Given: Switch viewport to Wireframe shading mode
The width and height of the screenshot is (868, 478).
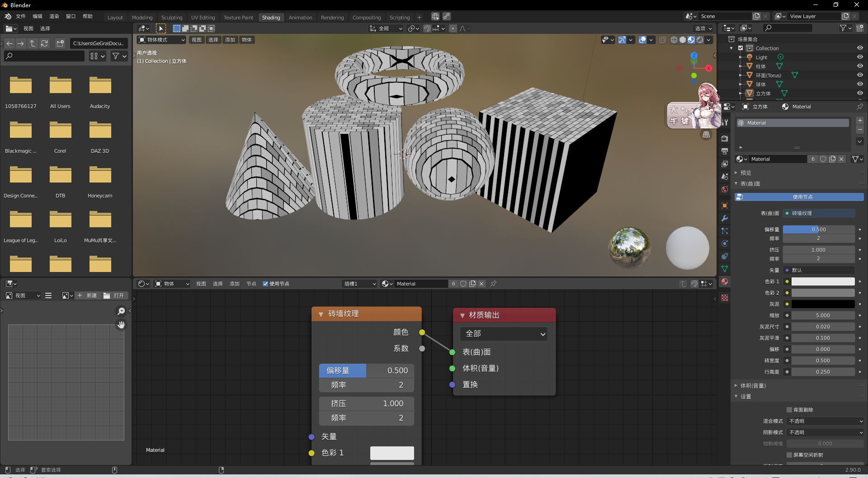Looking at the screenshot, I should coord(674,40).
